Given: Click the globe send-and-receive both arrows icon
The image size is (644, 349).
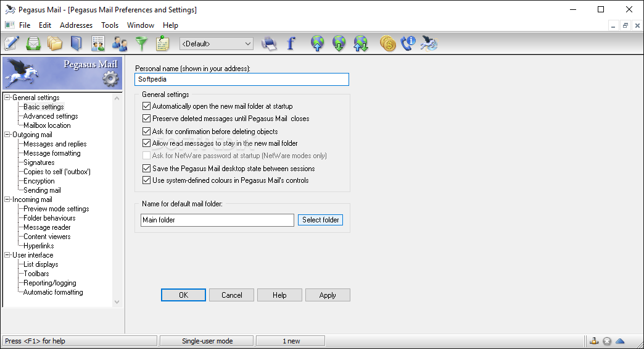Looking at the screenshot, I should (361, 43).
